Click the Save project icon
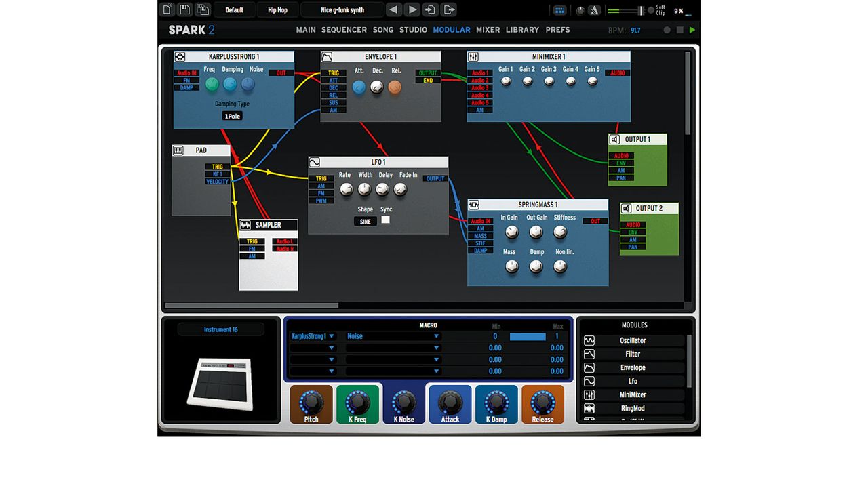 point(185,9)
